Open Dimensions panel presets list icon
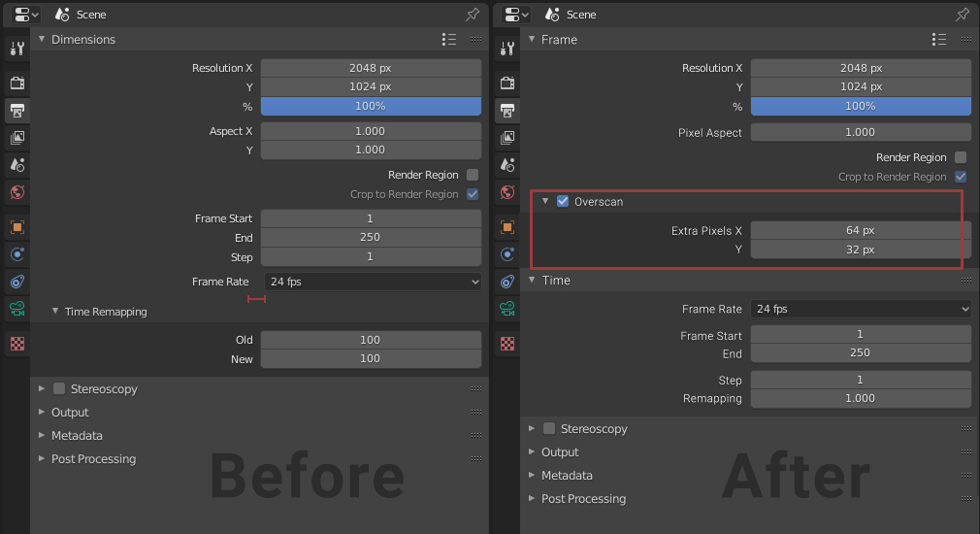This screenshot has height=534, width=980. tap(448, 40)
